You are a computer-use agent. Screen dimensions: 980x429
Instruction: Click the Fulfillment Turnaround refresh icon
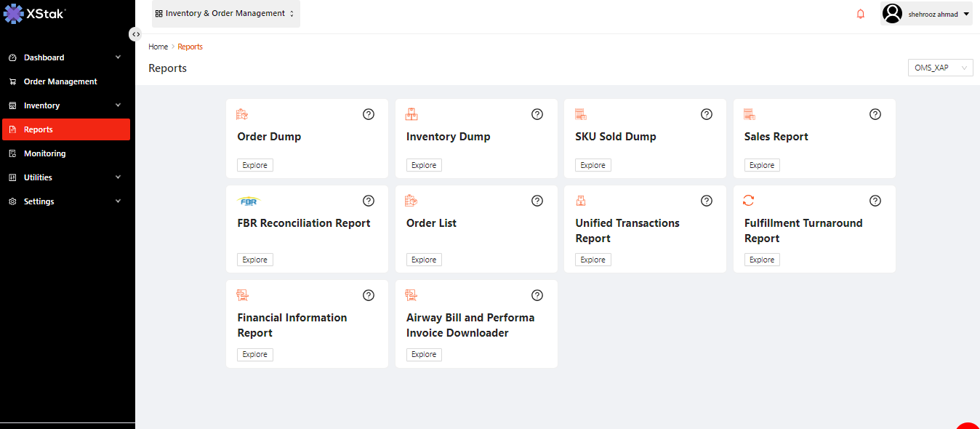[x=749, y=201]
